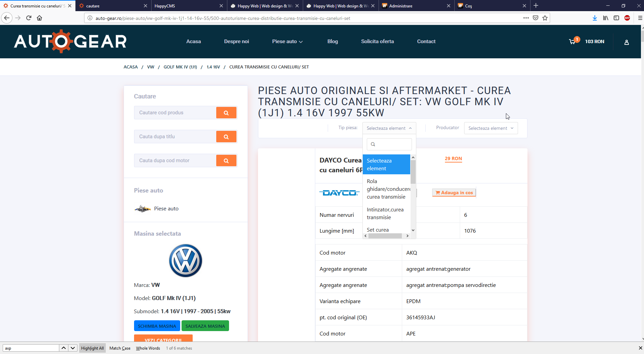Close the 'cautare' tab
644x354 pixels.
click(x=146, y=6)
